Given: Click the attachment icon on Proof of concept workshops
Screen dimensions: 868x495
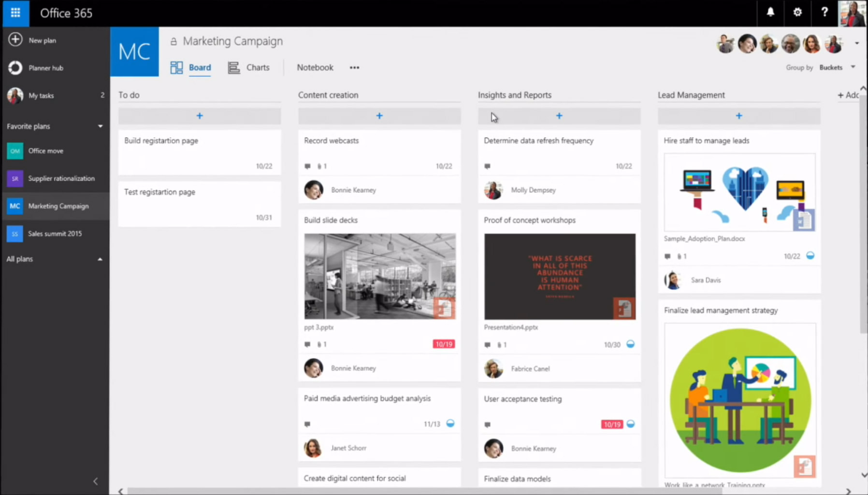Looking at the screenshot, I should 499,345.
